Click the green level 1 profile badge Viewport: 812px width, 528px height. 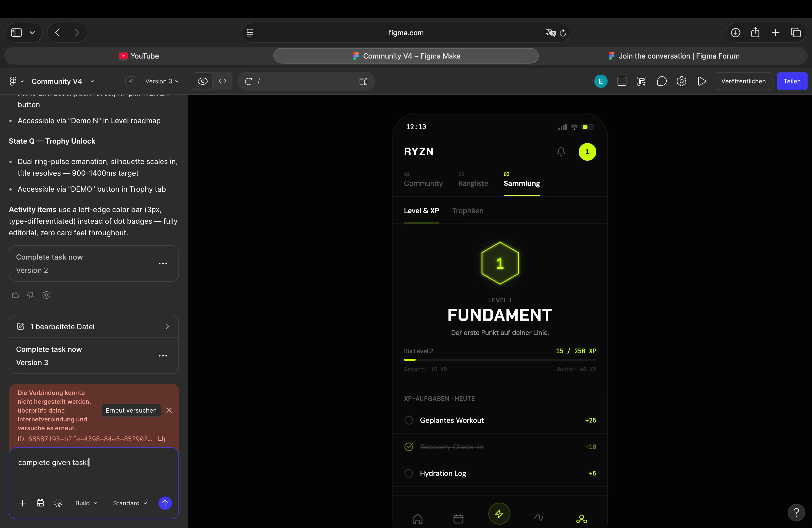click(x=587, y=152)
